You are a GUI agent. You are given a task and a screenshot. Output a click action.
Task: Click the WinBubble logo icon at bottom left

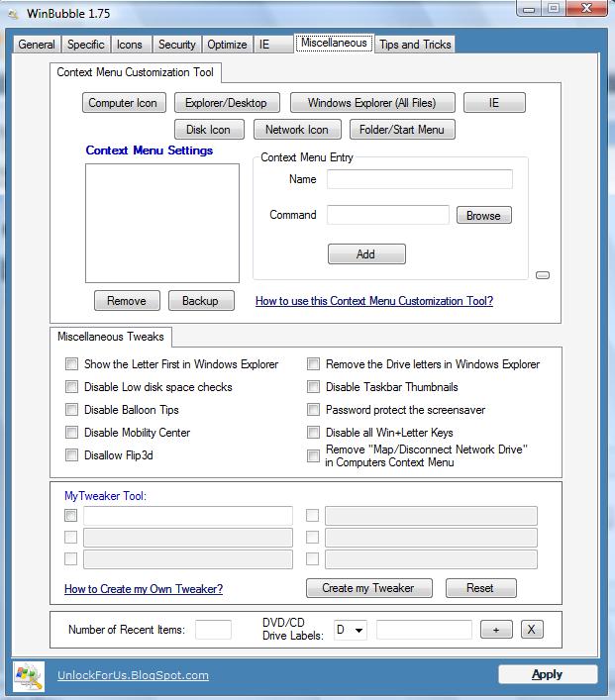click(29, 676)
